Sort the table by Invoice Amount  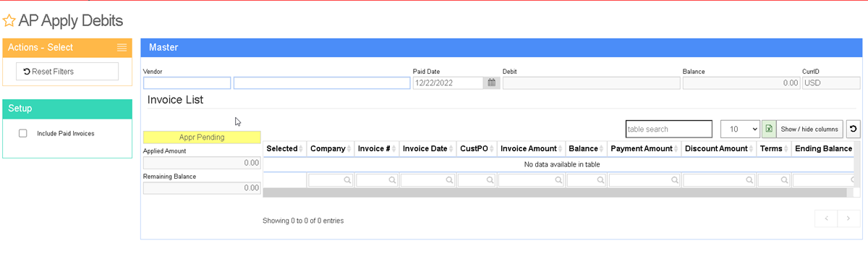(532, 148)
